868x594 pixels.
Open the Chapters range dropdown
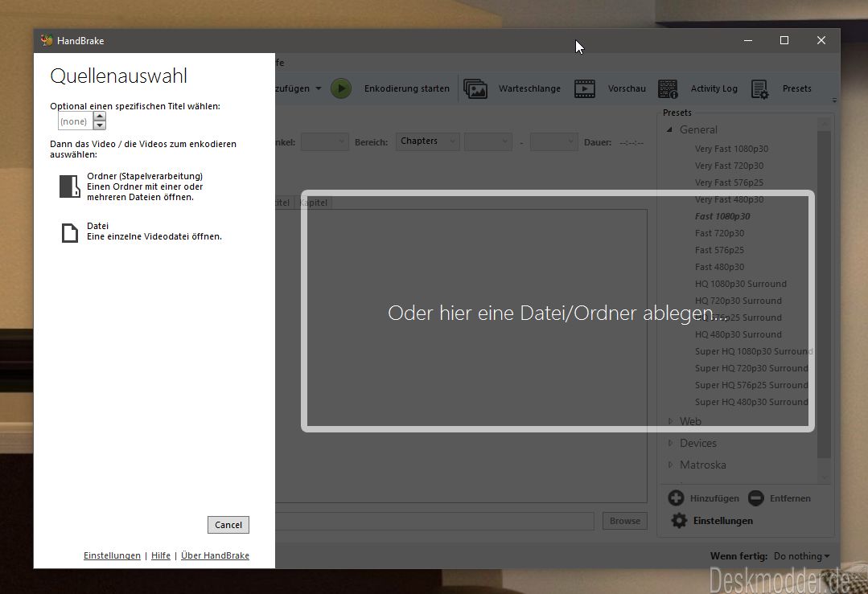[427, 141]
